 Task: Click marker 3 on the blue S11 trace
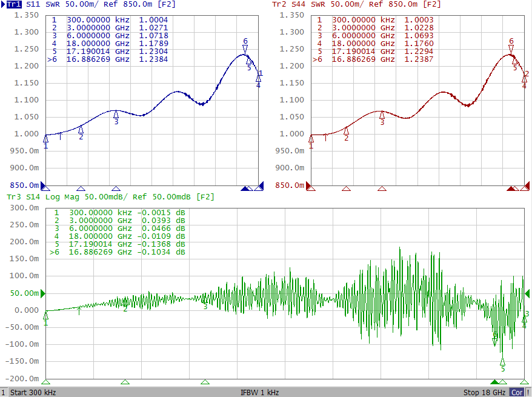click(116, 113)
